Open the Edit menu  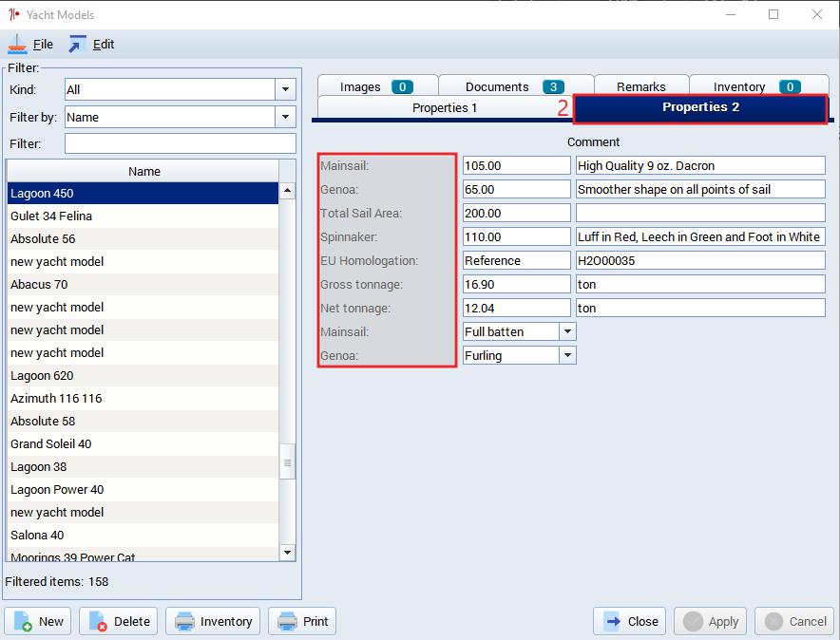click(x=104, y=45)
